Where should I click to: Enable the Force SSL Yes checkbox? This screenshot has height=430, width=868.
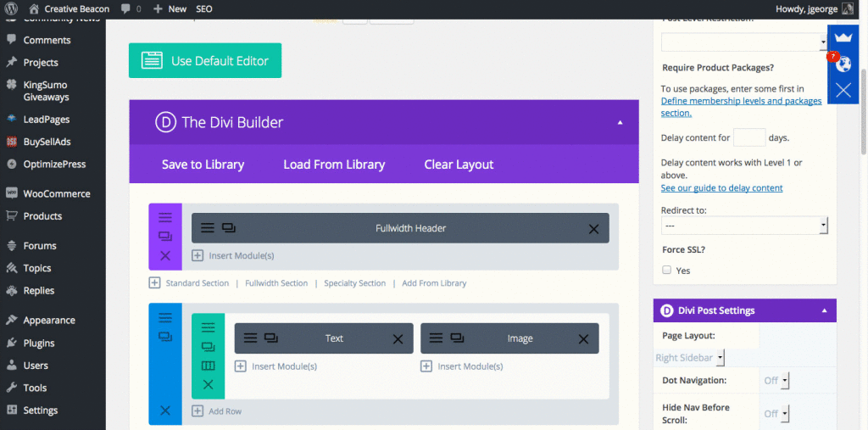click(x=666, y=270)
